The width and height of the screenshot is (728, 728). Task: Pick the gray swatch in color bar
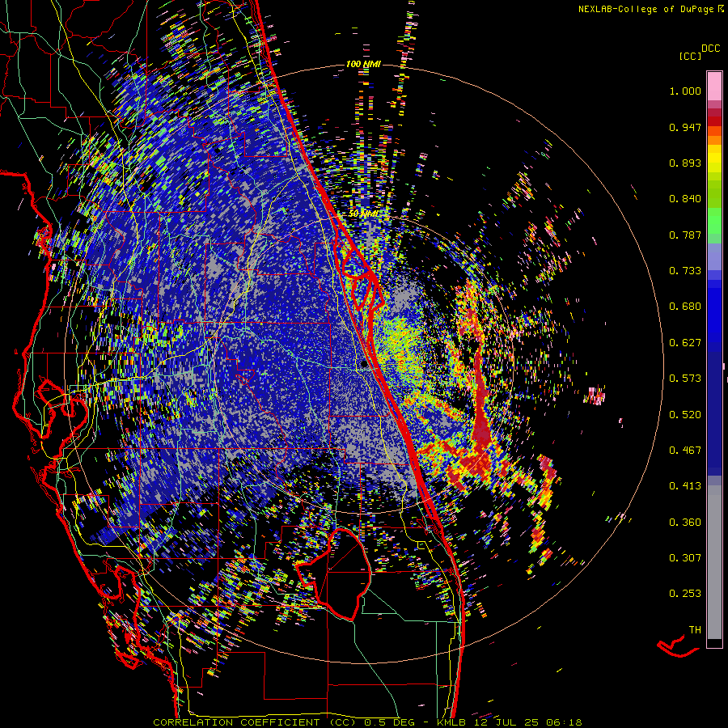(714, 562)
